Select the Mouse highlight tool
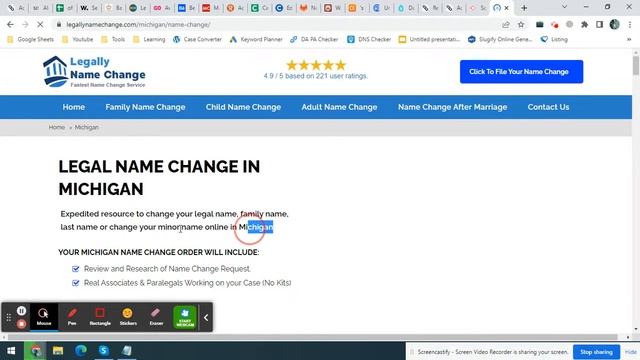The width and height of the screenshot is (640, 360). click(x=44, y=317)
